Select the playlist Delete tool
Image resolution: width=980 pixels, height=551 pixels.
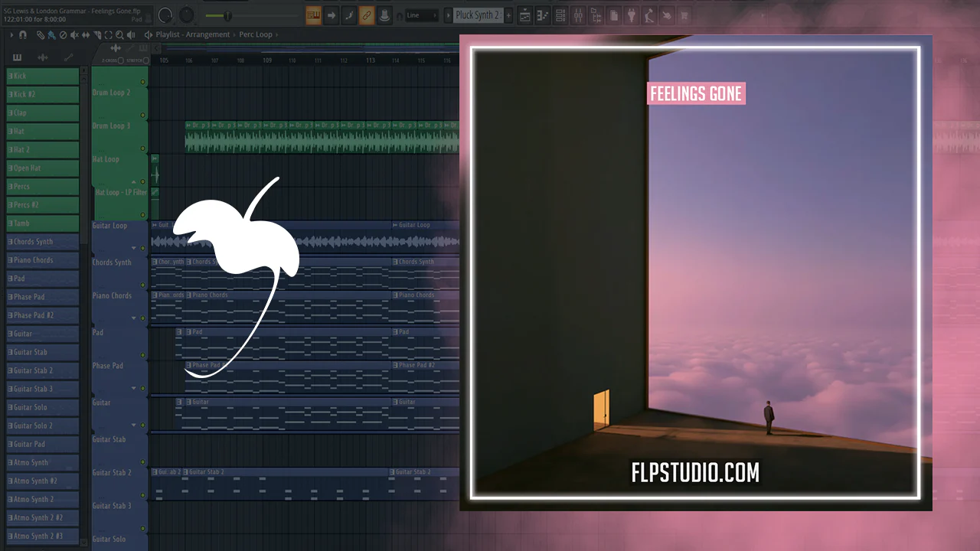click(63, 34)
